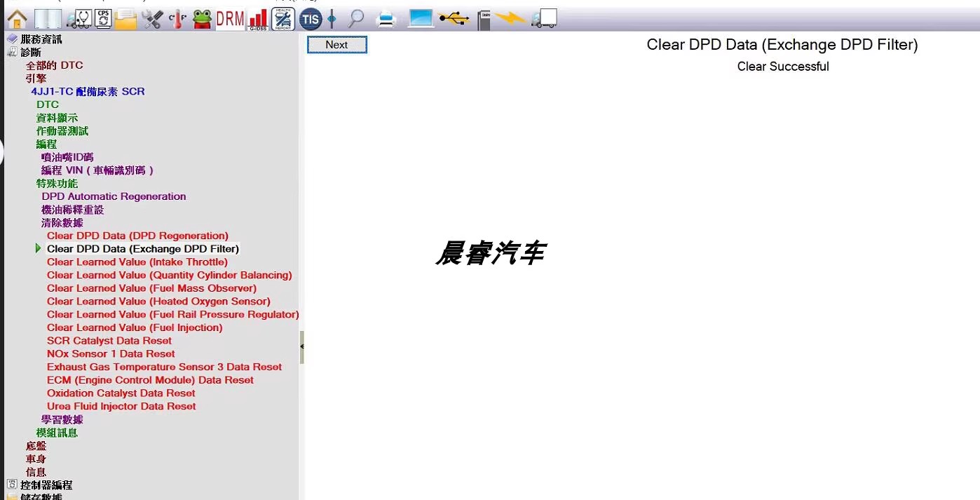The width and height of the screenshot is (980, 500).
Task: Open 噴油嘴ID碼 entry
Action: click(x=67, y=157)
